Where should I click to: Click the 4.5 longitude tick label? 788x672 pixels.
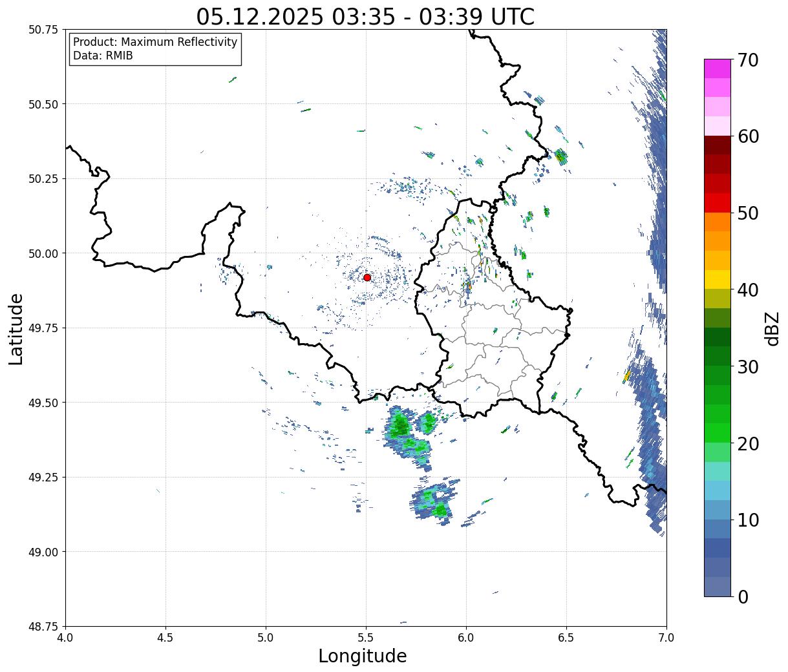coord(165,638)
